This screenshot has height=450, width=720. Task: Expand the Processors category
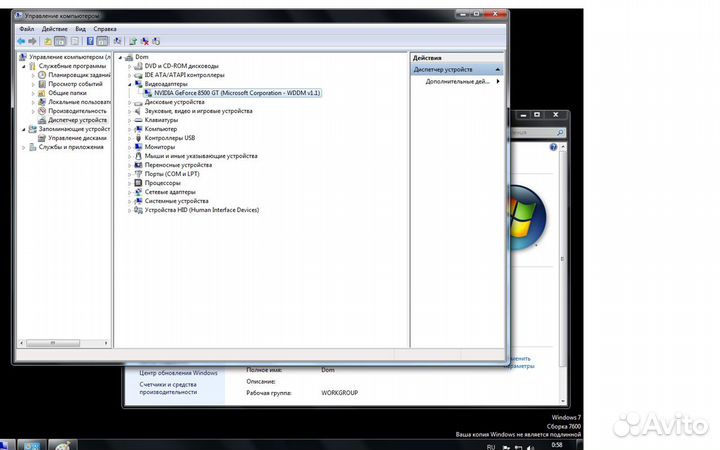tap(129, 183)
